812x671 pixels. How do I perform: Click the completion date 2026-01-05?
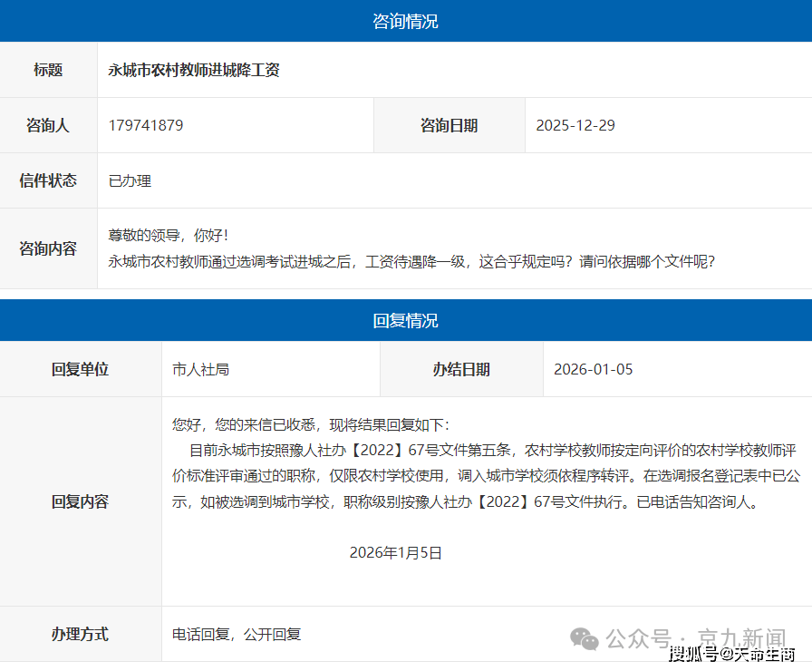click(594, 369)
